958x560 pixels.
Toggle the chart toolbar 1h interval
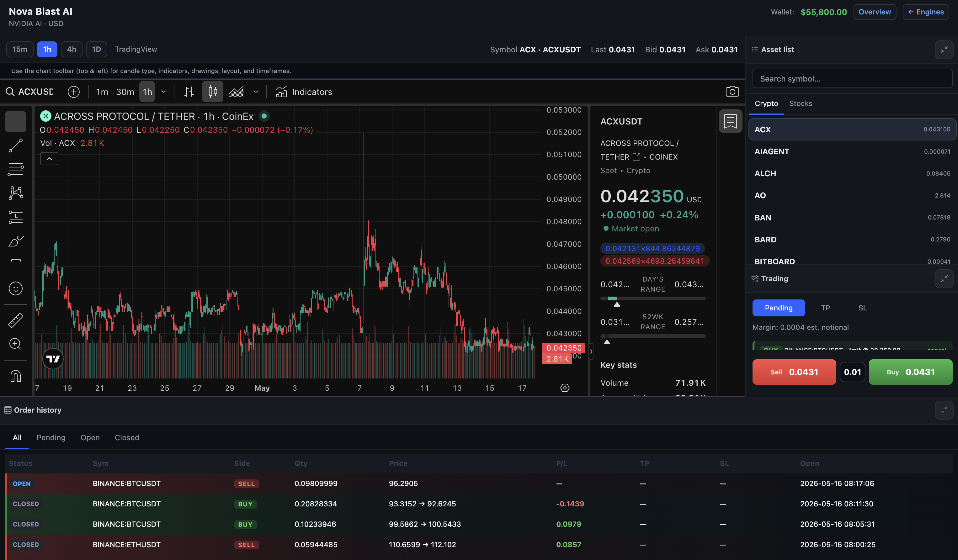[147, 92]
